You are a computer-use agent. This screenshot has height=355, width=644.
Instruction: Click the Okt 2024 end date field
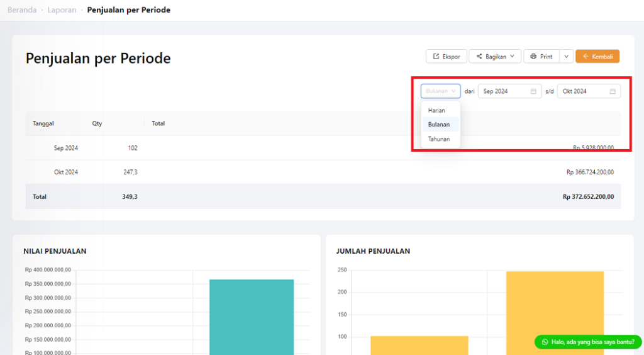coord(589,91)
